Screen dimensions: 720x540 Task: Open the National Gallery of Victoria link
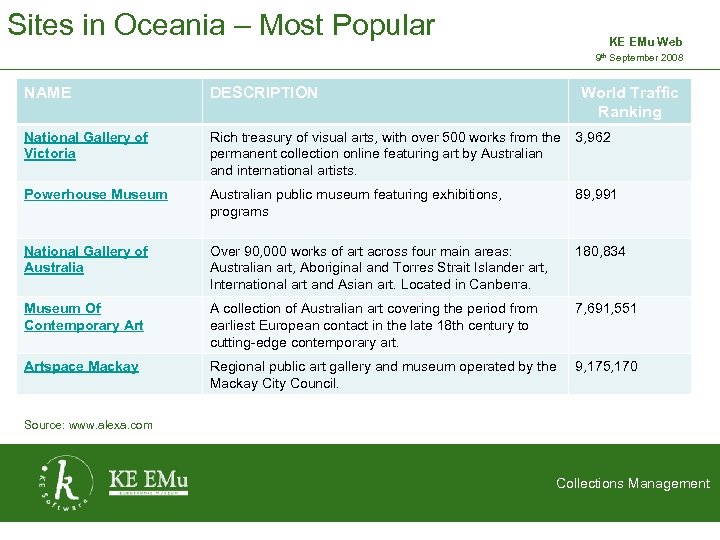pos(86,145)
